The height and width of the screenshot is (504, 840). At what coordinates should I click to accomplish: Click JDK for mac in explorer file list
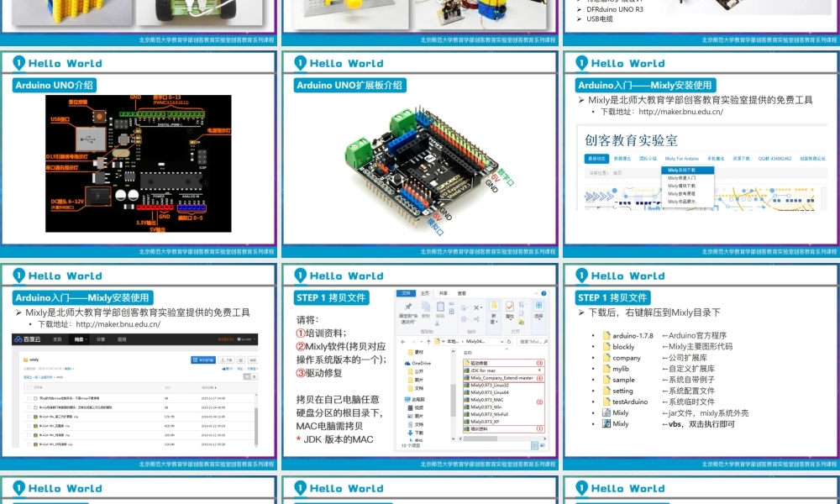tap(482, 370)
